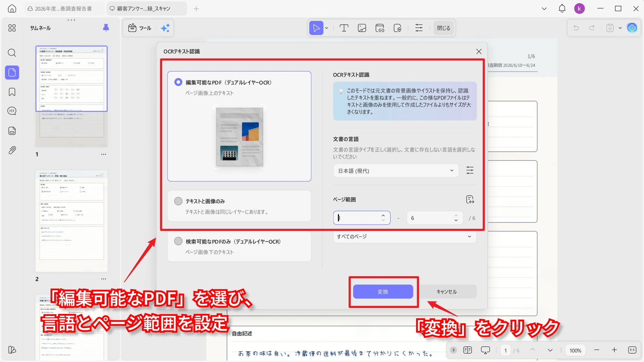Select the Text edit tool
This screenshot has width=644, height=362.
[x=344, y=28]
